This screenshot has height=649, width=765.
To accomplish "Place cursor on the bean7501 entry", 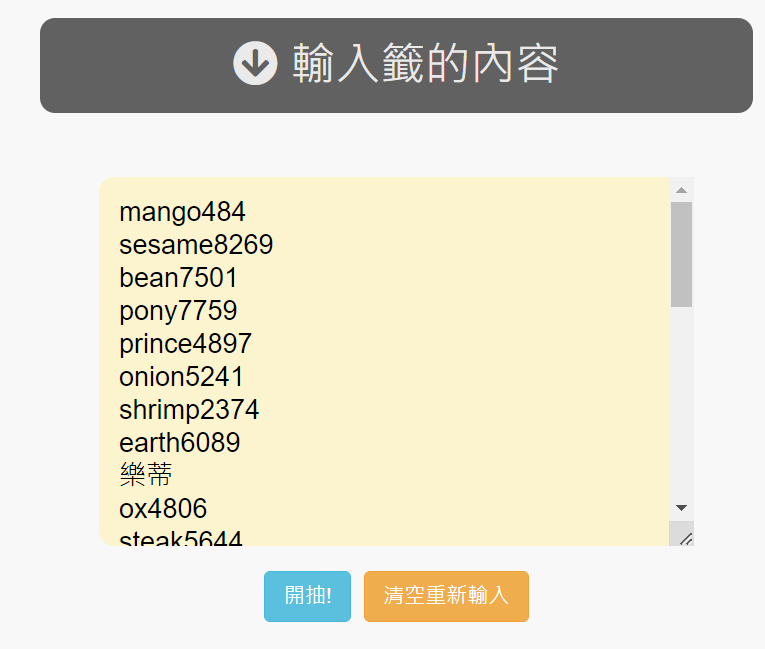I will (x=178, y=278).
